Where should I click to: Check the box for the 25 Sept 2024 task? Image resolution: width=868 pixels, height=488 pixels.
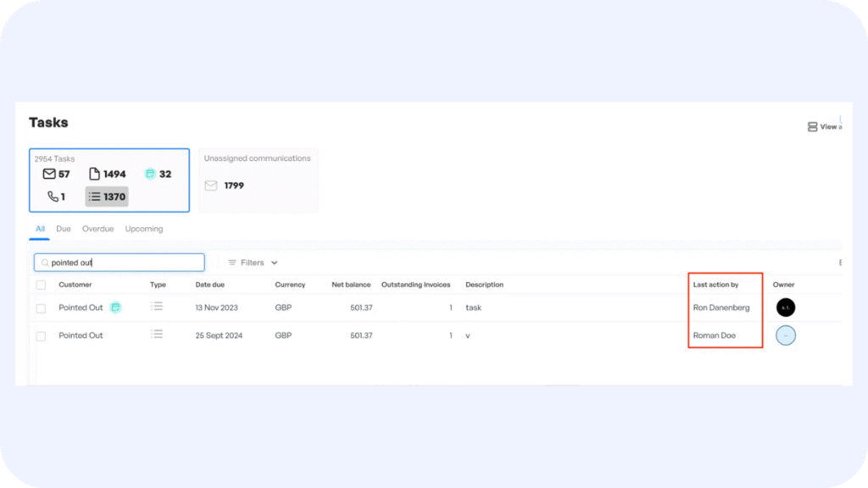[x=41, y=336]
